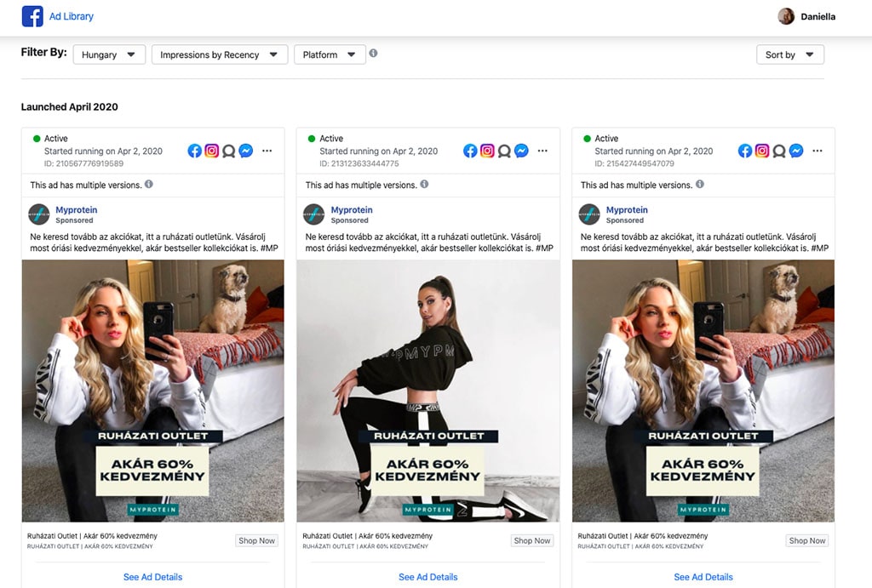Click third ad's blonde selfie image

703,391
